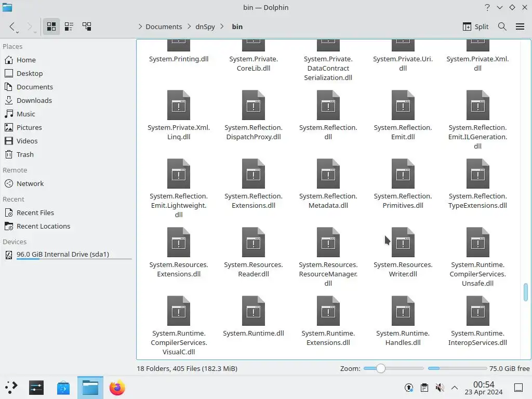Select System.Reflection.DispatchProxy.dll file icon
532x399 pixels.
254,105
